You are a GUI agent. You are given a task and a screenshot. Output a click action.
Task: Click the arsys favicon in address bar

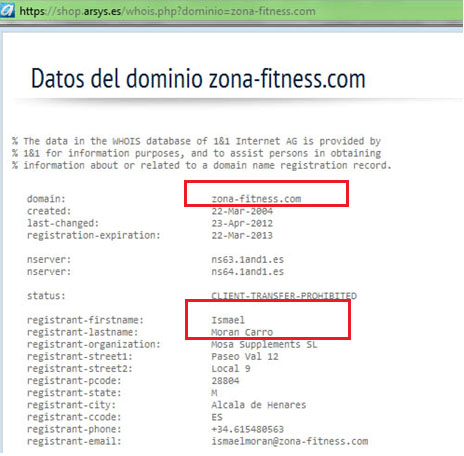7,11
